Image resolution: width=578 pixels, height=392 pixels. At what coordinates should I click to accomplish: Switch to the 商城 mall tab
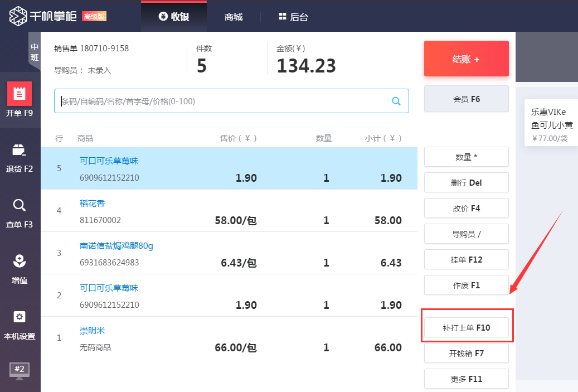pyautogui.click(x=233, y=17)
